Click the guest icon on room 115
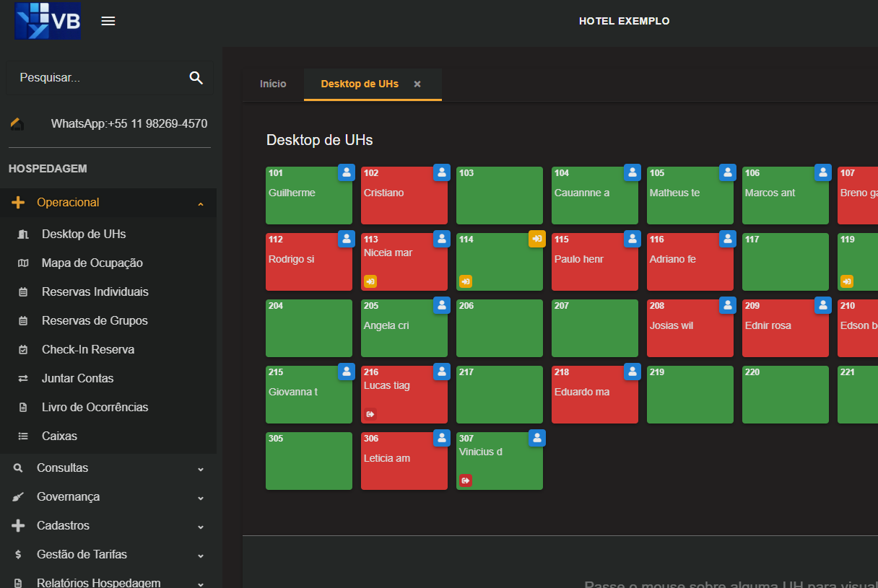This screenshot has width=878, height=588. 633,239
